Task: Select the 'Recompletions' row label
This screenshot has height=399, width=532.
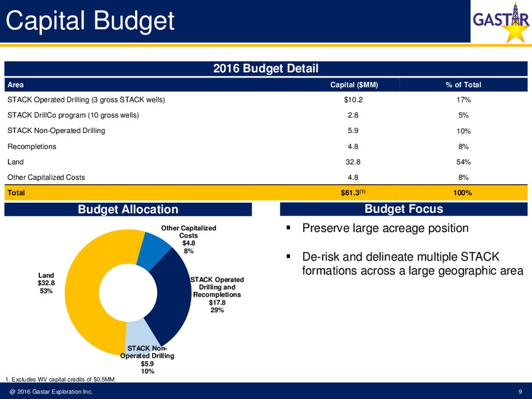Action: click(x=32, y=146)
